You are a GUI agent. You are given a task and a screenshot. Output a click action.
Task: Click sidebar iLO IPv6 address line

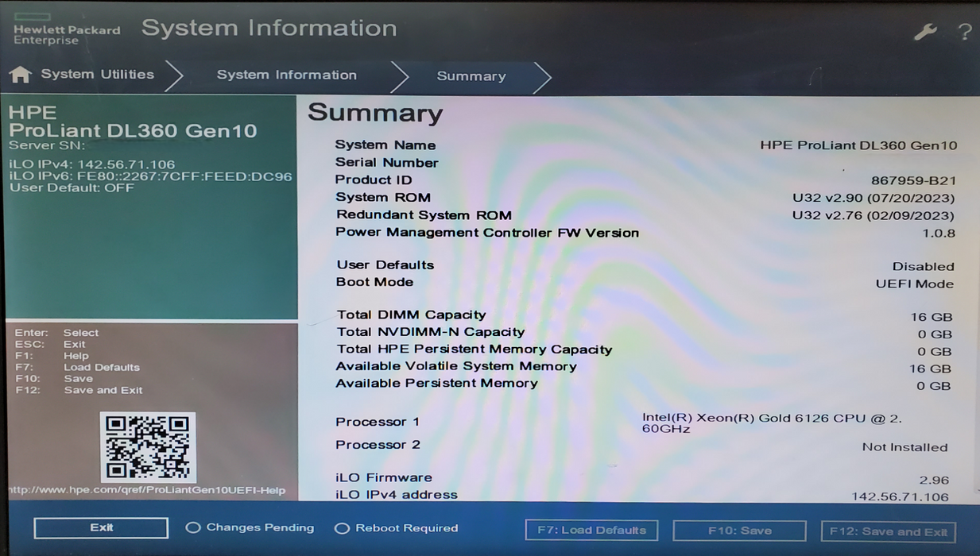pos(151,176)
